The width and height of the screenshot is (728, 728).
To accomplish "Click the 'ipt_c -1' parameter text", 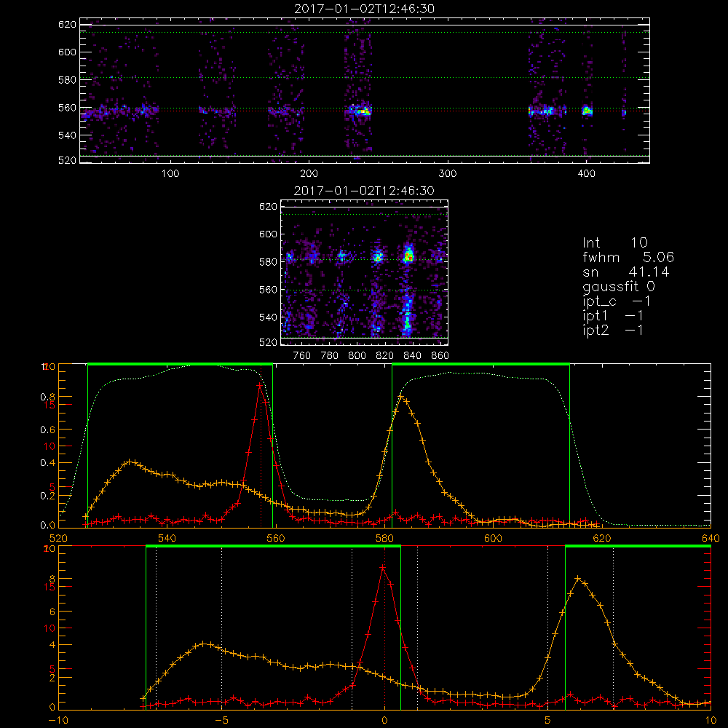I will click(617, 302).
